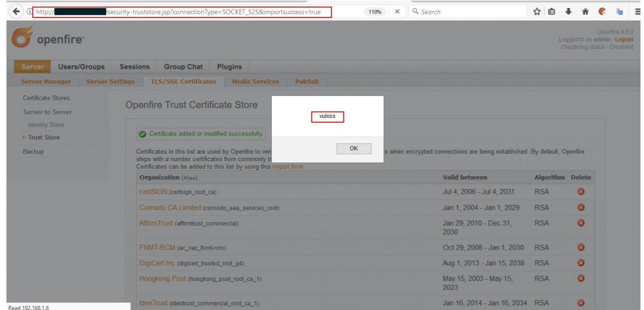Open the certificate import form link
Viewport: 644px width, 310px height.
tap(288, 166)
